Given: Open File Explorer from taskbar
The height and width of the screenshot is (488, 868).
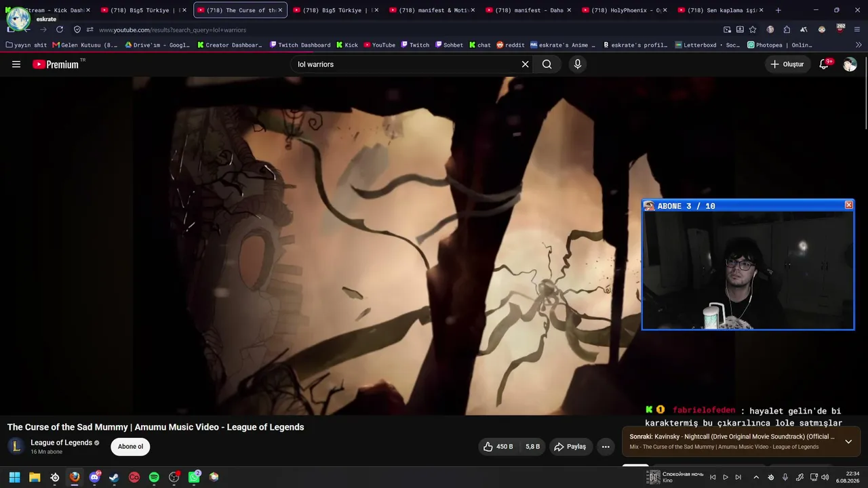Looking at the screenshot, I should (x=35, y=477).
